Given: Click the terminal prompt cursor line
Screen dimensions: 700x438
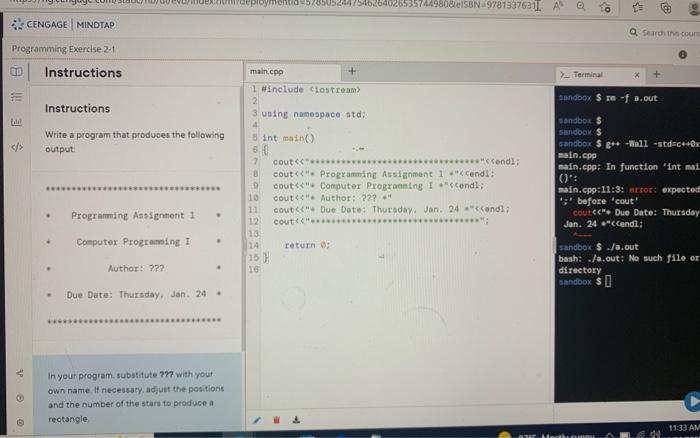Looking at the screenshot, I should [585, 281].
